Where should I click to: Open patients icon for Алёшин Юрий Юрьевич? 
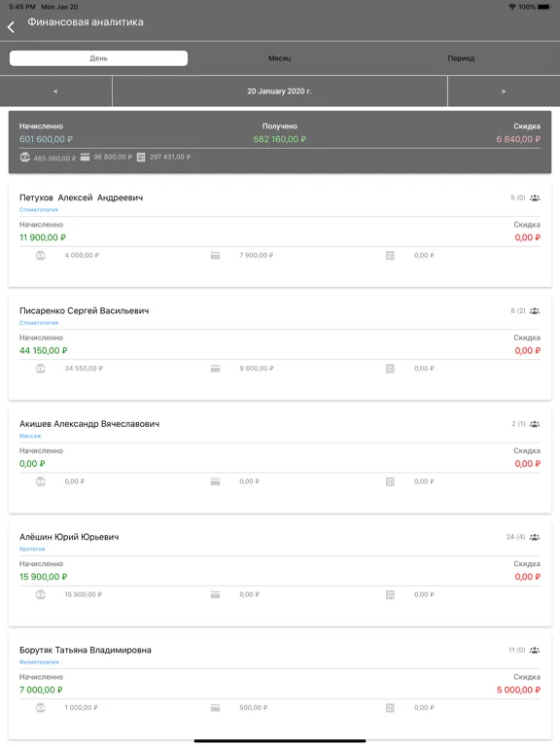pyautogui.click(x=535, y=537)
